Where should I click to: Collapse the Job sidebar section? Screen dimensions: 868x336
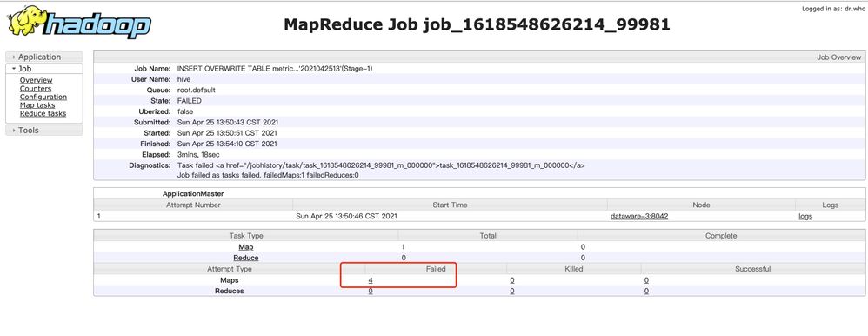click(44, 69)
